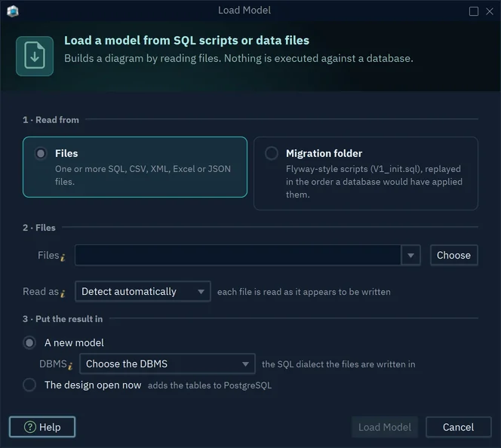Screen dimensions: 501x448
Task: Click the info icon beside DBMS label
Action: tap(70, 366)
